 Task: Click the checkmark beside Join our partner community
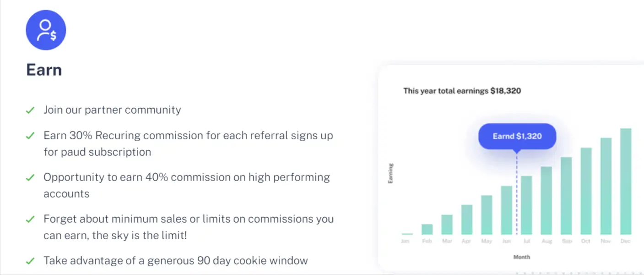pos(30,110)
